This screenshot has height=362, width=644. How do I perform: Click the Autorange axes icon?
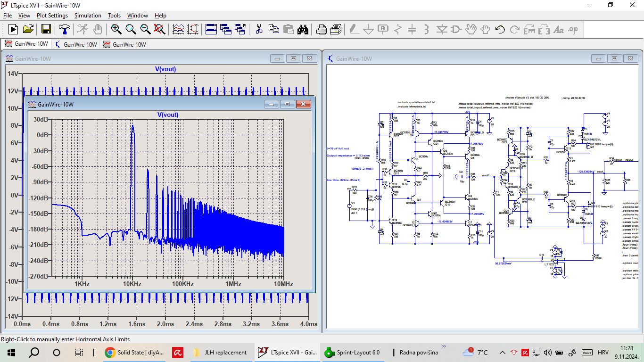[x=193, y=29]
